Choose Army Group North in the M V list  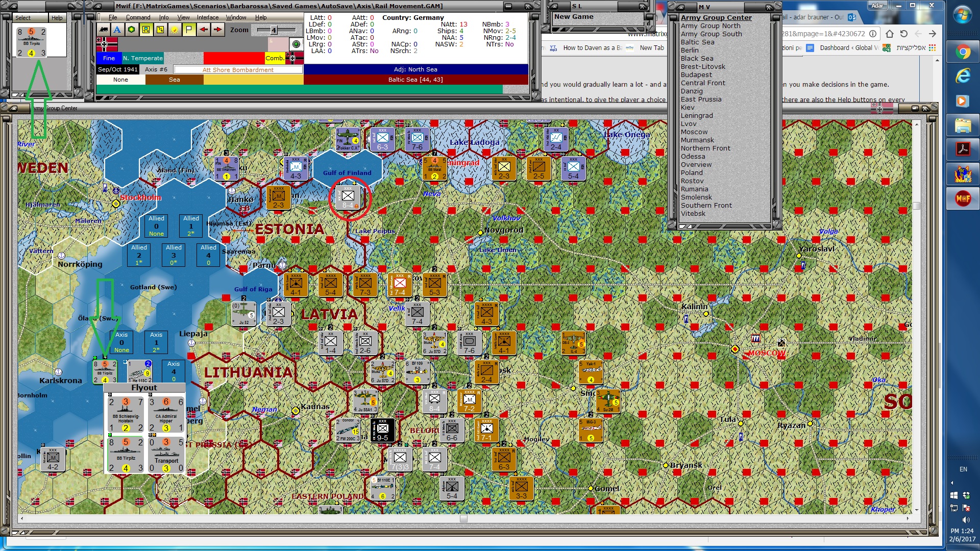tap(710, 26)
